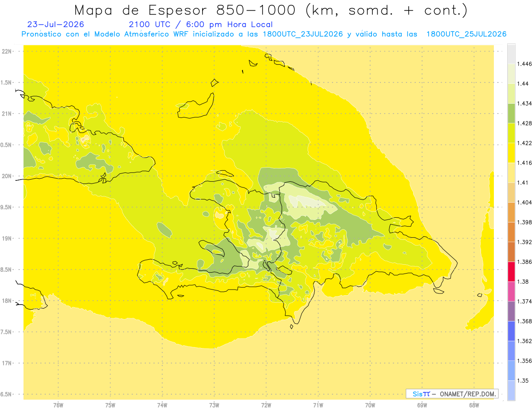
Task: Pick the legend swatch between 1.434 and 1.44
Action: click(x=511, y=94)
